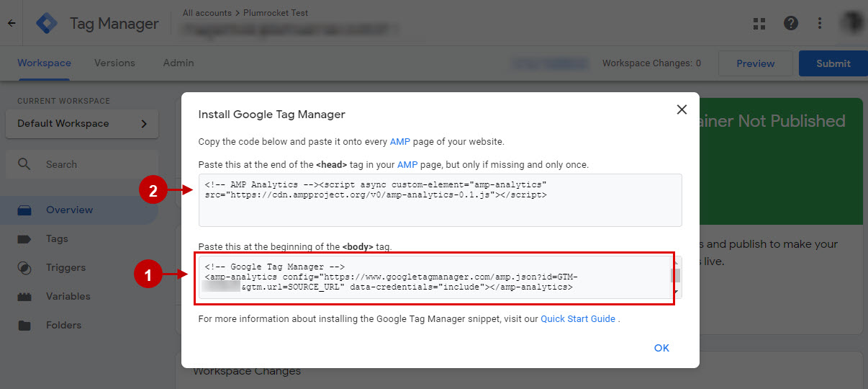Viewport: 868px width, 389px height.
Task: Click the Tag Manager header title
Action: [114, 23]
